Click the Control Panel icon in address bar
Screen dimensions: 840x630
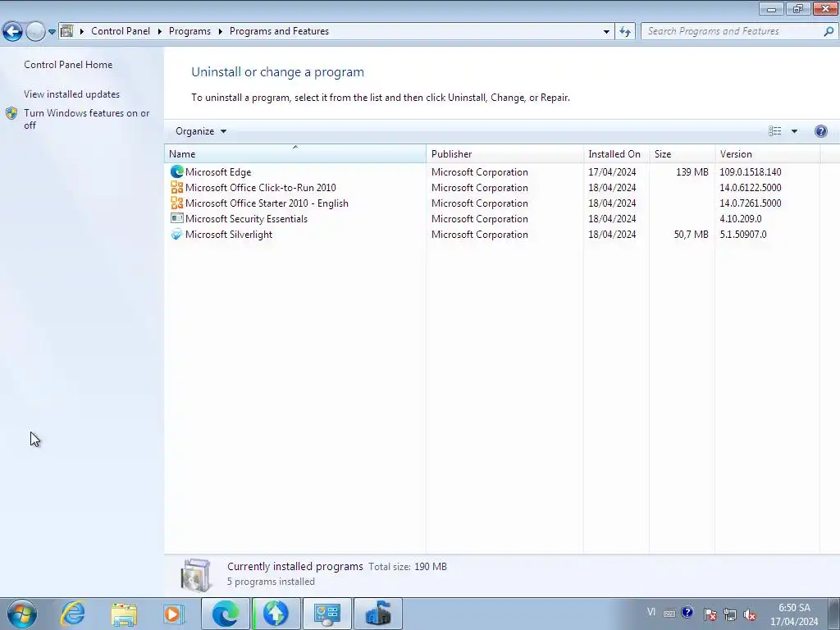click(67, 31)
